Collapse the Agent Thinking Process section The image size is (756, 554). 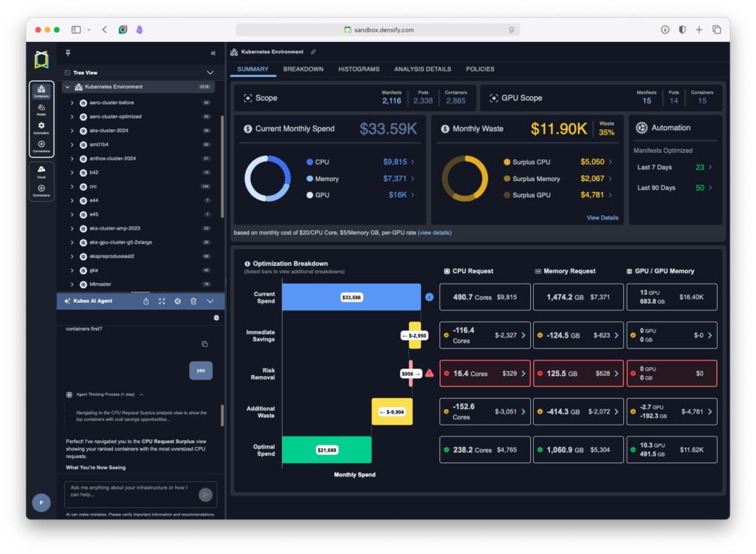[x=141, y=394]
